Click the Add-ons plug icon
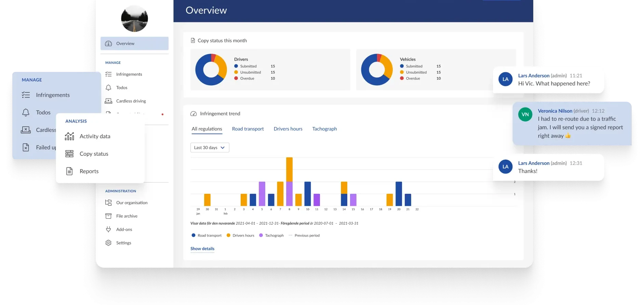 (x=108, y=229)
